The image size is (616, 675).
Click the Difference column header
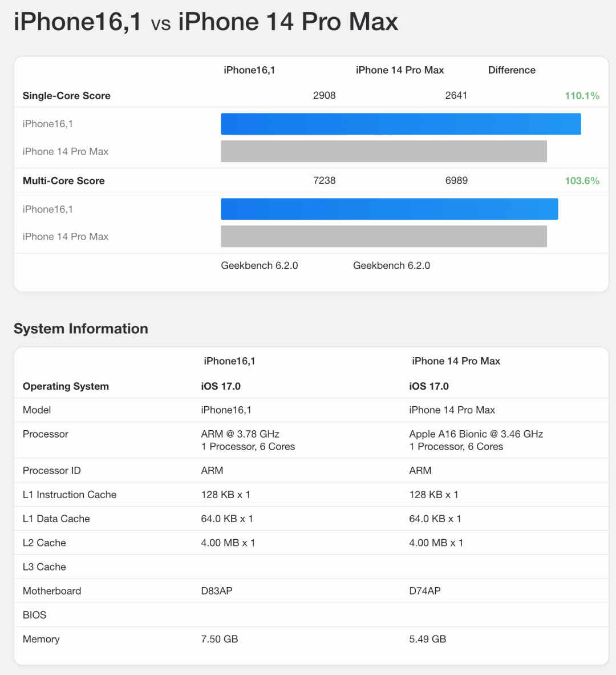[x=512, y=70]
